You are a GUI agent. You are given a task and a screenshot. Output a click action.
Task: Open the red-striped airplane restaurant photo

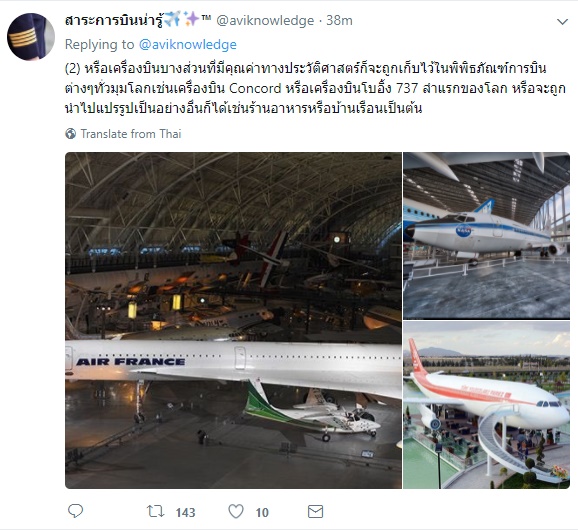click(487, 405)
